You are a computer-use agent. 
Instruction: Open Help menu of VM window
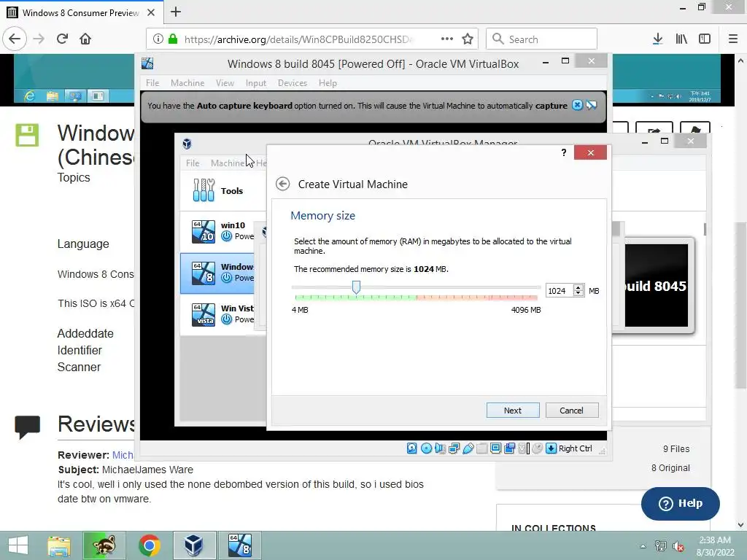pos(328,83)
